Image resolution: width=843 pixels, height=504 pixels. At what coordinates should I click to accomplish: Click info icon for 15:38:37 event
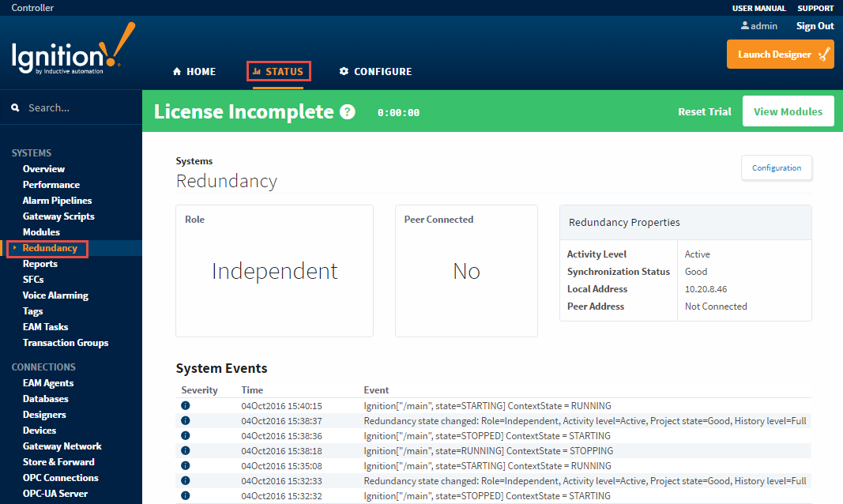[186, 420]
